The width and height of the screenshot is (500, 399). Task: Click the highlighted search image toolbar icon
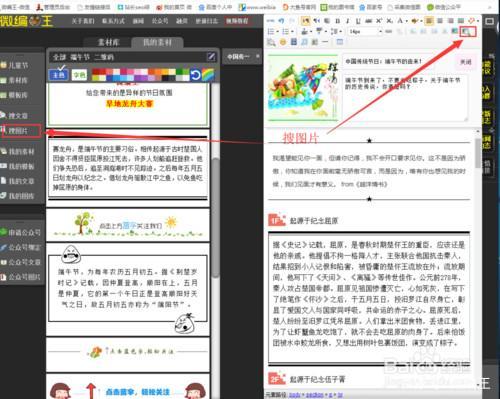[467, 32]
